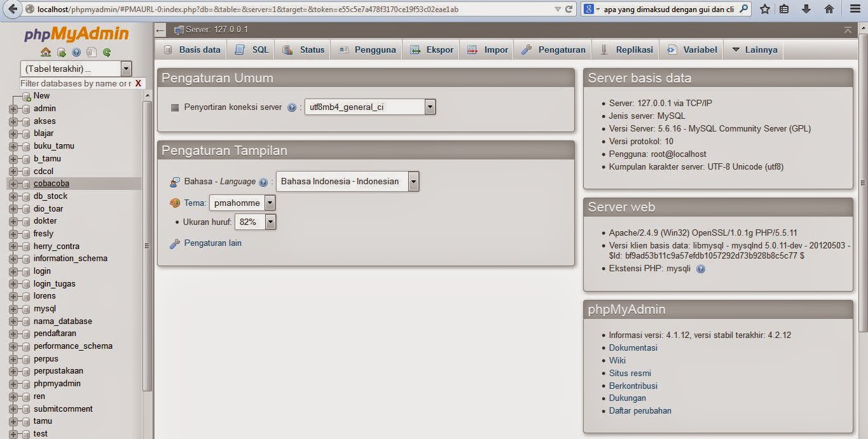The height and width of the screenshot is (439, 868).
Task: Click the Filter databases by name field
Action: pos(75,83)
